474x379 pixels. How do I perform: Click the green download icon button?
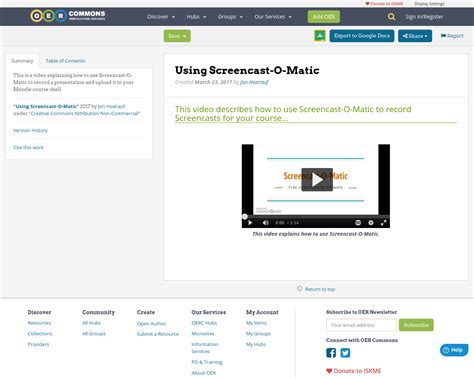pyautogui.click(x=320, y=36)
